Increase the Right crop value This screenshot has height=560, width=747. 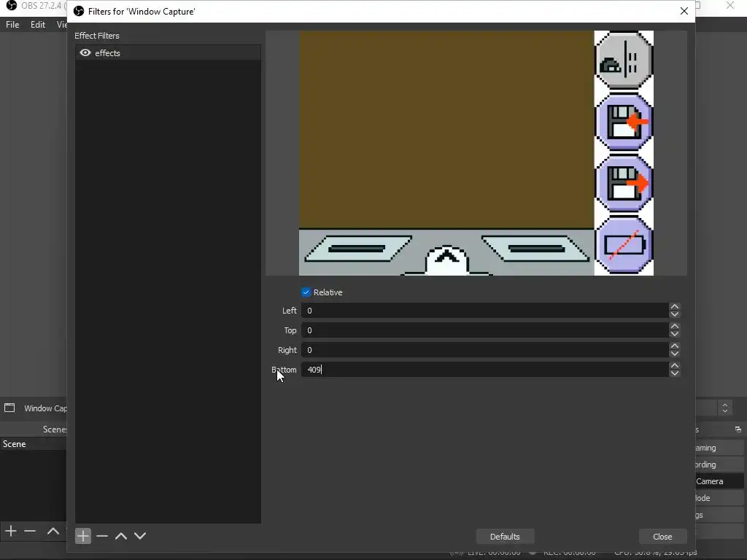(675, 346)
